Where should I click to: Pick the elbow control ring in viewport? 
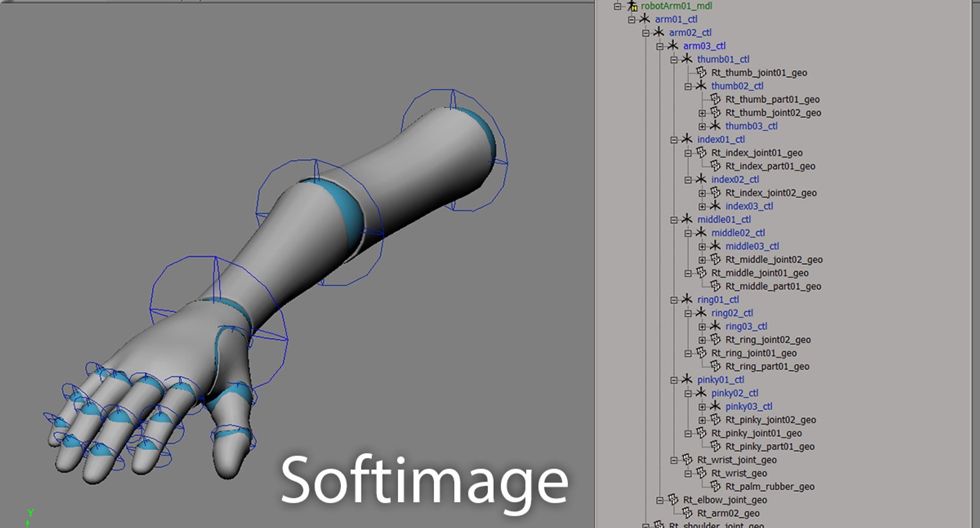pyautogui.click(x=320, y=222)
